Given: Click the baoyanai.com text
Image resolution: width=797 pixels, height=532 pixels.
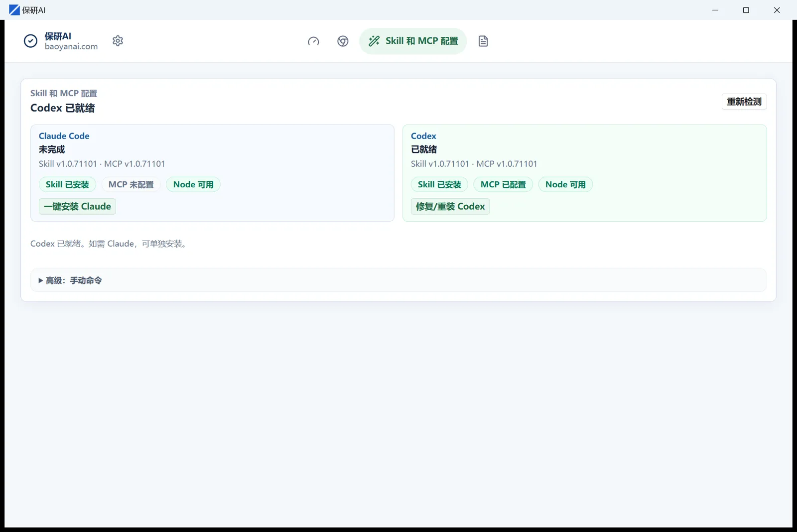Looking at the screenshot, I should 71,46.
